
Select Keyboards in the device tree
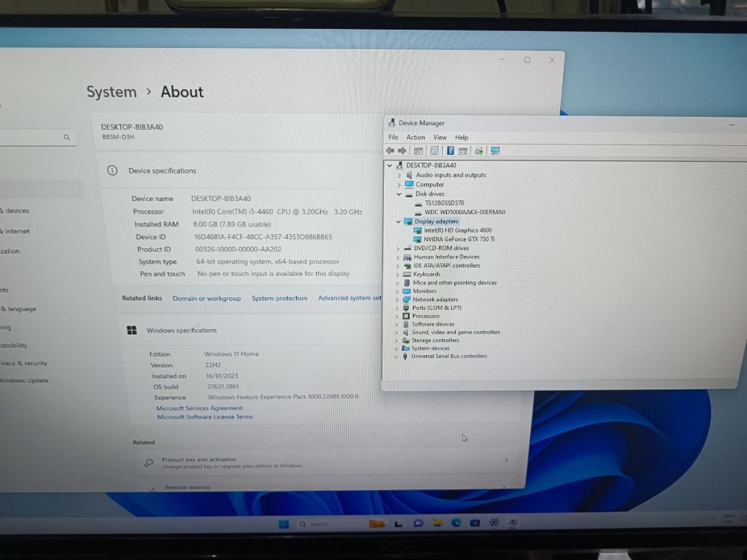426,274
